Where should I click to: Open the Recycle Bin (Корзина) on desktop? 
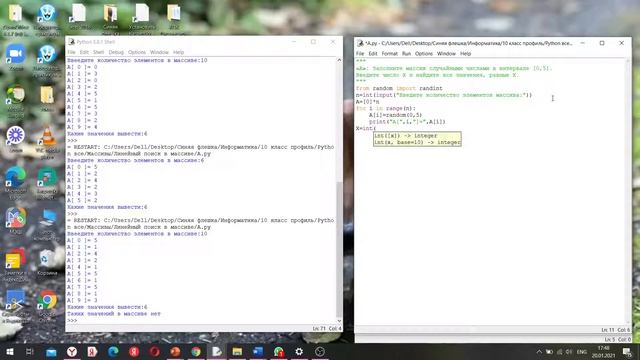(x=47, y=262)
